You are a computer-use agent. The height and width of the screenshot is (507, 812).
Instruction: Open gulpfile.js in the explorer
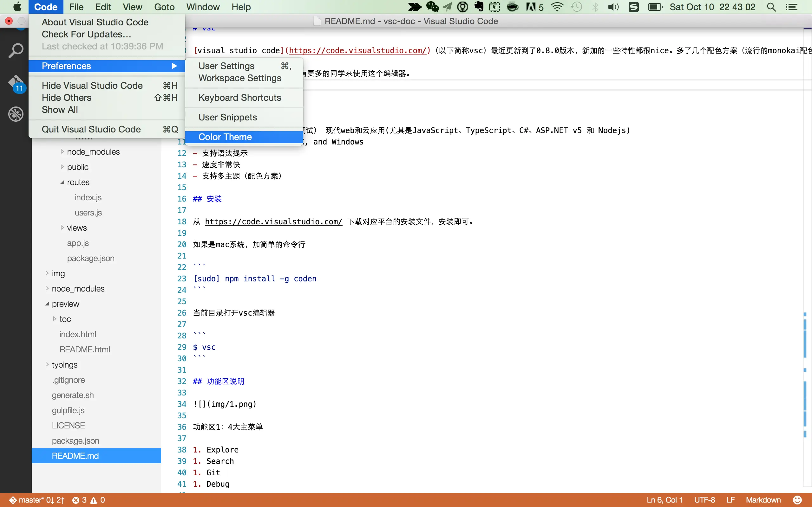click(68, 410)
